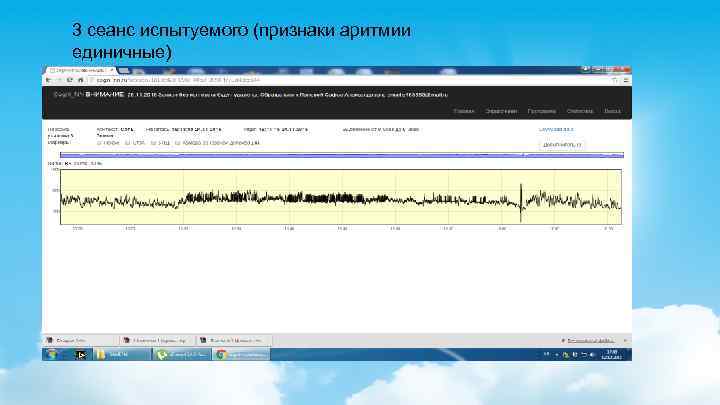720x405 pixels.
Task: Open the nav item just left of Выход
Action: click(579, 111)
